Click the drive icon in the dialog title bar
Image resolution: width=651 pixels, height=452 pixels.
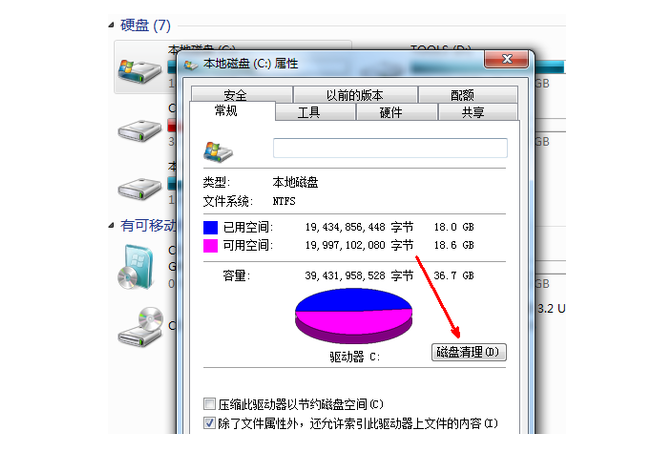[191, 65]
